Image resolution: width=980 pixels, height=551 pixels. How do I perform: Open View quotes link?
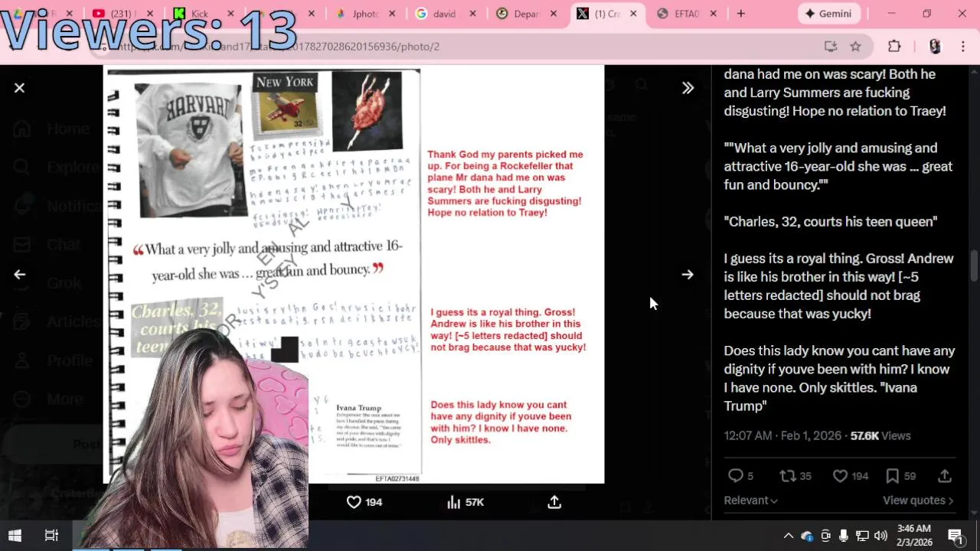pyautogui.click(x=918, y=500)
